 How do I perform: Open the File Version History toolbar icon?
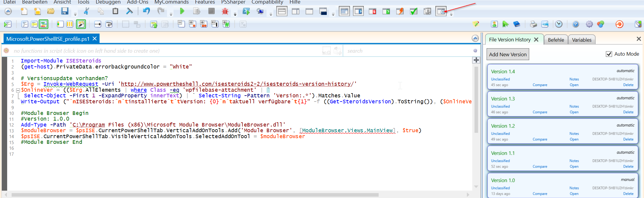click(441, 11)
